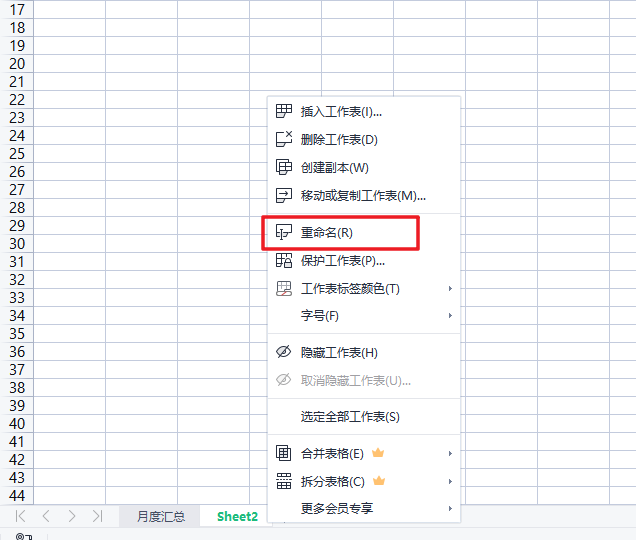Viewport: 636px width, 540px height.
Task: Select row header 29
Action: (17, 225)
